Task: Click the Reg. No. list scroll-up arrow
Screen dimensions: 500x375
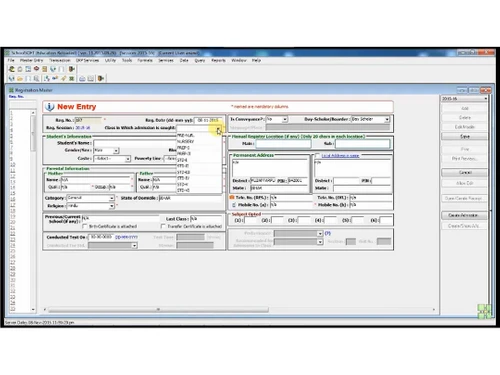Action: [x=33, y=113]
